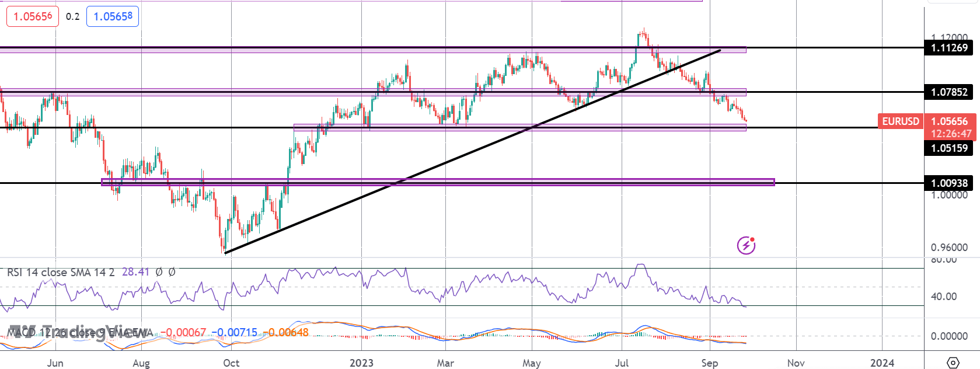Click the RSI 40.00 scale label
The height and width of the screenshot is (369, 980).
(944, 296)
